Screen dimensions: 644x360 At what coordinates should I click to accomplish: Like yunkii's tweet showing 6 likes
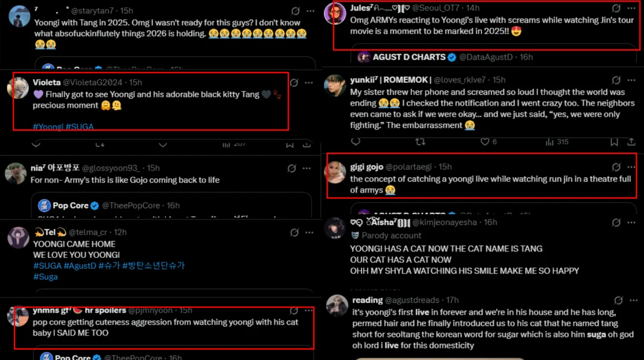(x=485, y=142)
